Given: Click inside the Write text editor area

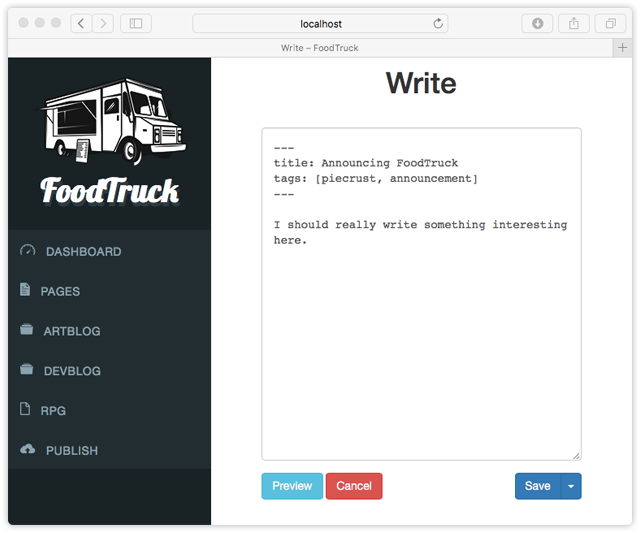Looking at the screenshot, I should tap(422, 294).
